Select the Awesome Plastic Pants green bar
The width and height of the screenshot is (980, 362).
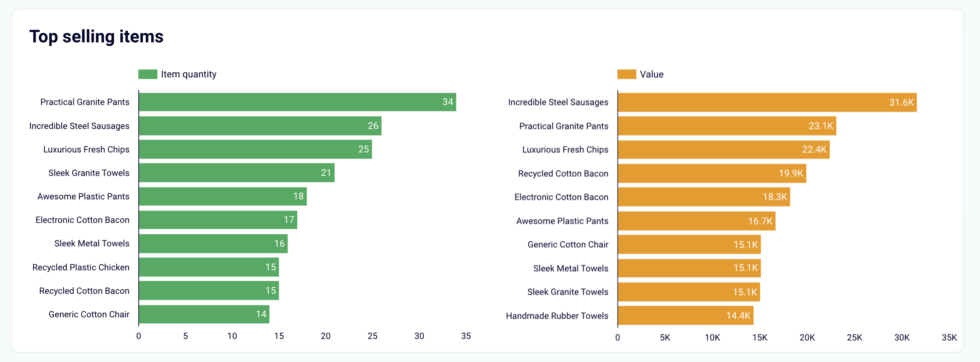223,196
